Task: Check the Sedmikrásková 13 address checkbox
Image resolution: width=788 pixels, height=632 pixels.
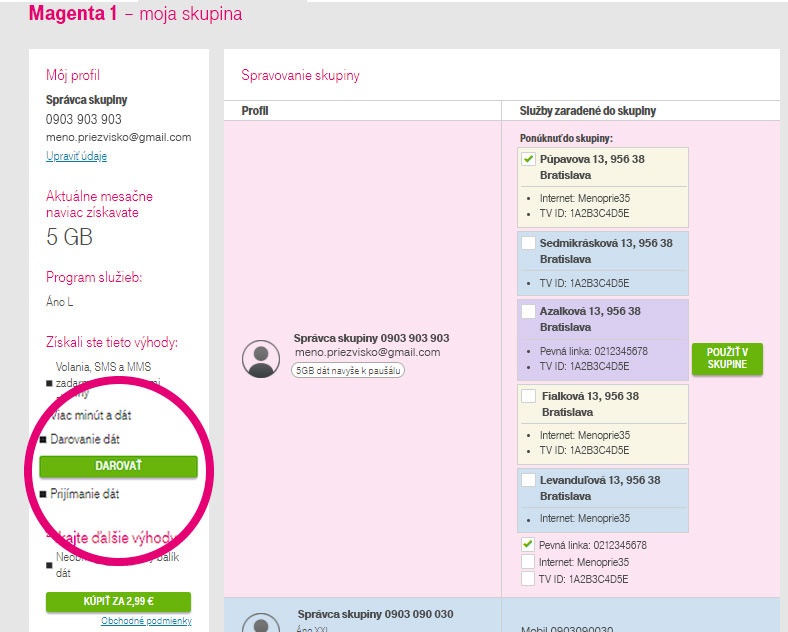Action: pyautogui.click(x=528, y=243)
